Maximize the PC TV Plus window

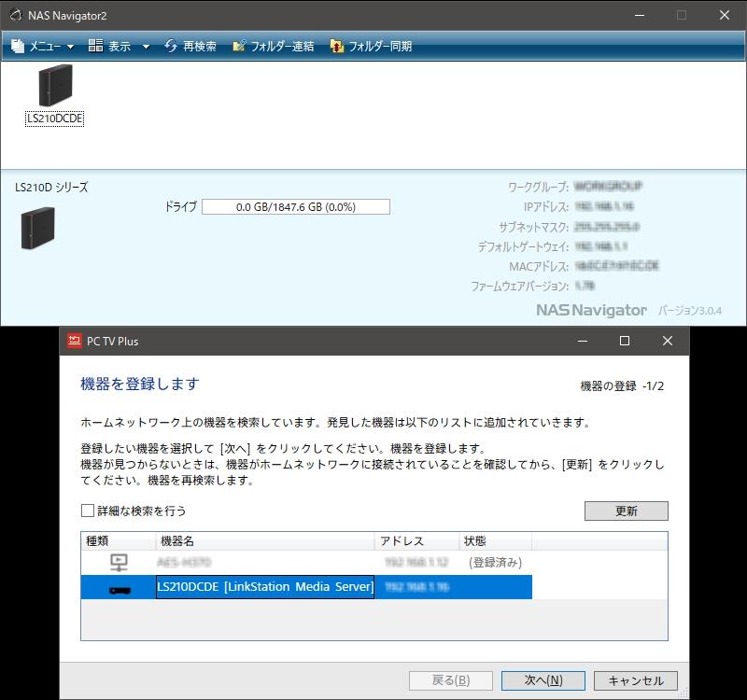(x=625, y=341)
